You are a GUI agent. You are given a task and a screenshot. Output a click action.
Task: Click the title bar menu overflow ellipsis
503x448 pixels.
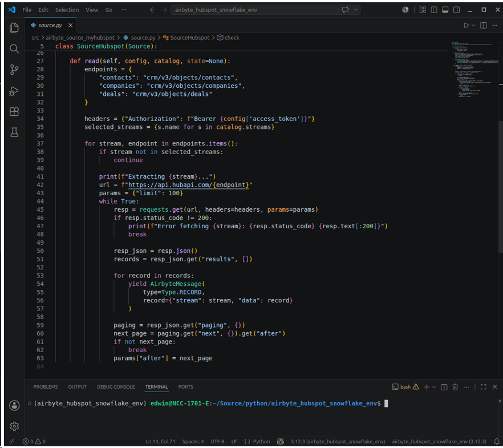pos(124,10)
